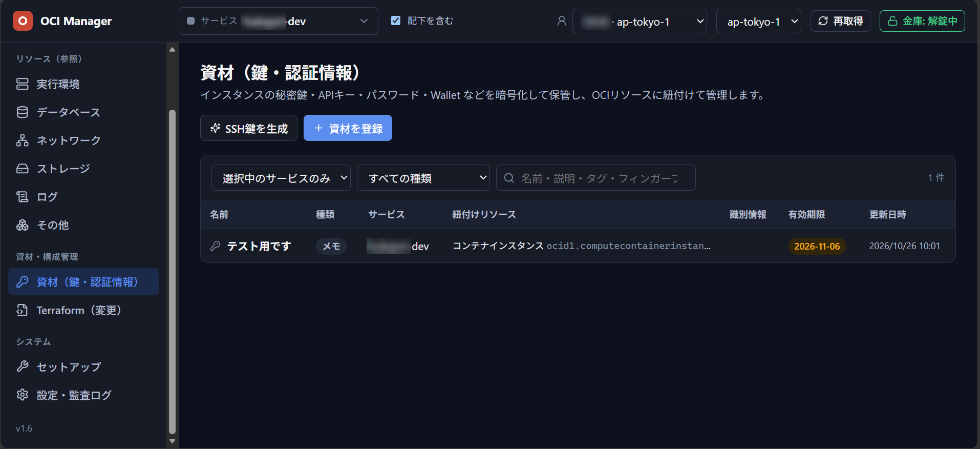The width and height of the screenshot is (980, 449).
Task: Click the key icon in テスト用です row
Action: pyautogui.click(x=216, y=246)
